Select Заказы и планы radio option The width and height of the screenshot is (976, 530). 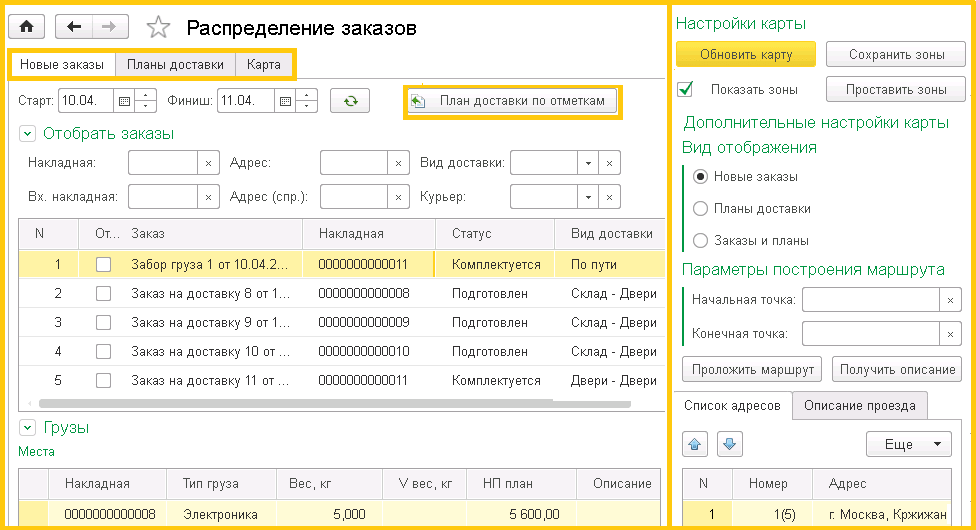click(700, 240)
